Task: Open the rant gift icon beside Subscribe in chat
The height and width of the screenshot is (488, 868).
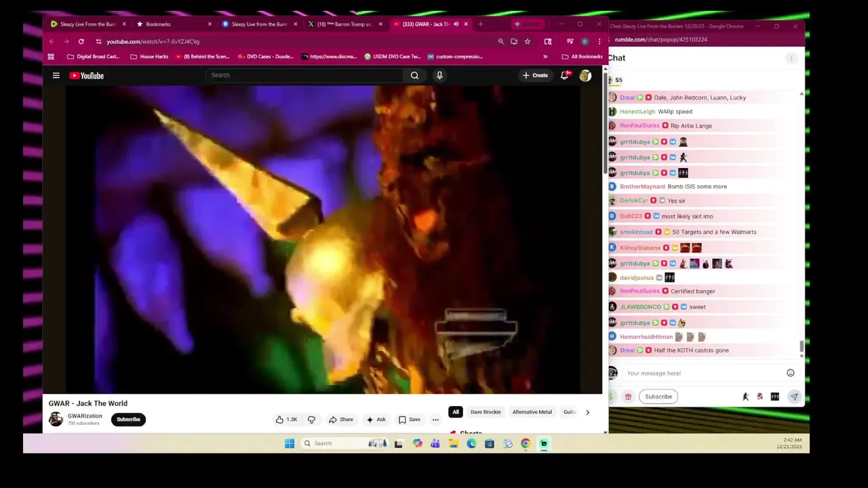Action: 628,396
